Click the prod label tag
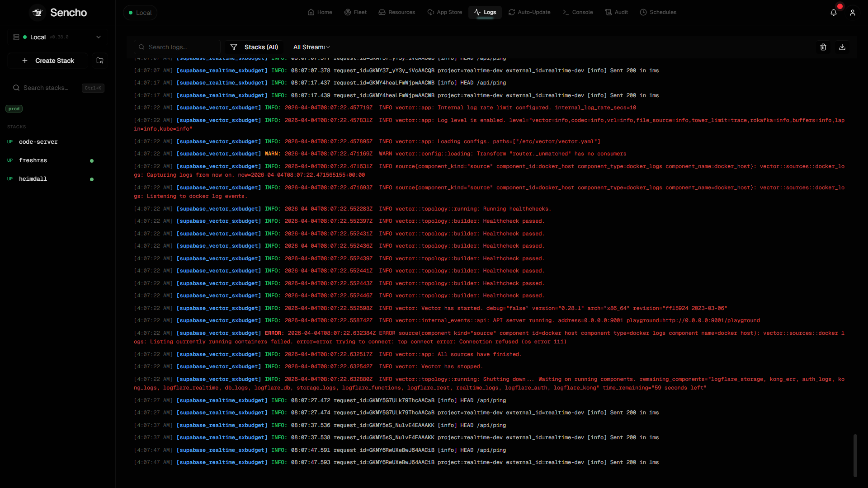Image resolution: width=868 pixels, height=488 pixels. tap(14, 108)
